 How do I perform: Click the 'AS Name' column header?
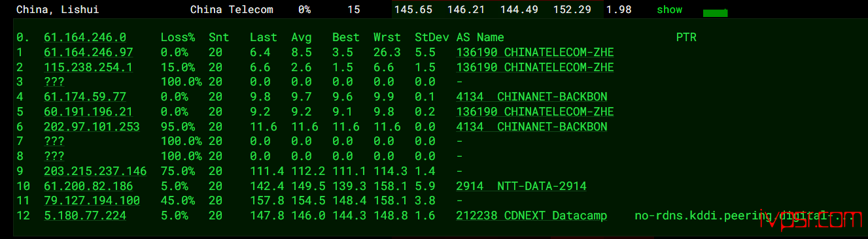(x=480, y=38)
